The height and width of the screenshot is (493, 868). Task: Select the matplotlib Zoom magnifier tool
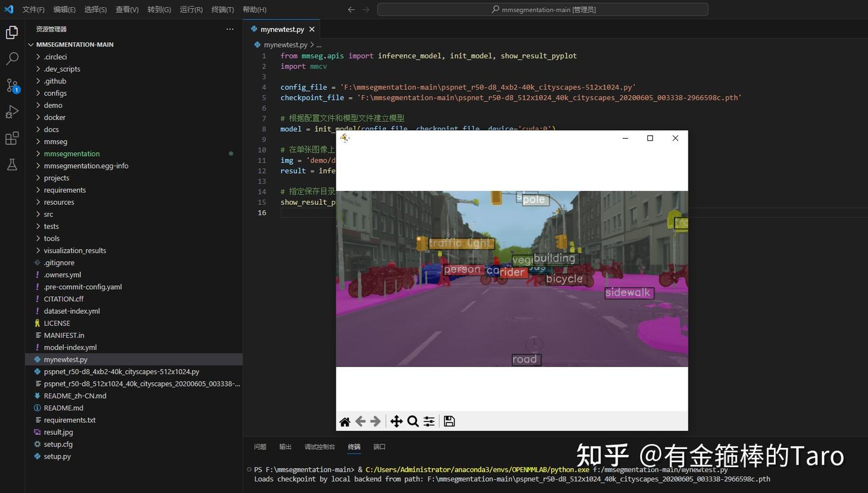[413, 421]
